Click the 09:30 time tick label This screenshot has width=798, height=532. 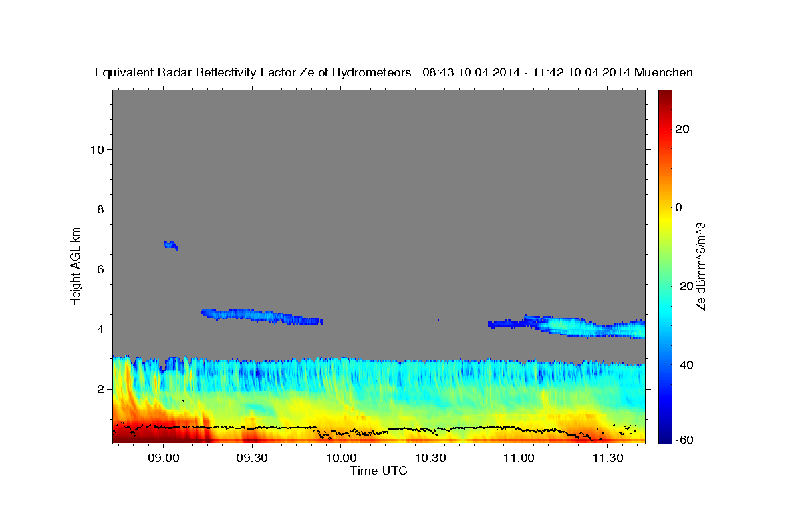252,458
